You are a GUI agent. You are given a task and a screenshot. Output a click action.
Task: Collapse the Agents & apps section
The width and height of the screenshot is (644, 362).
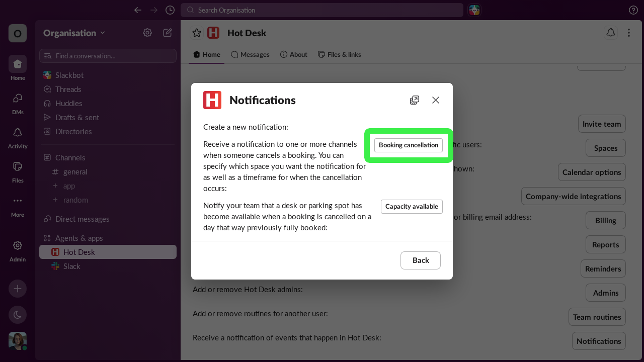coord(73,238)
